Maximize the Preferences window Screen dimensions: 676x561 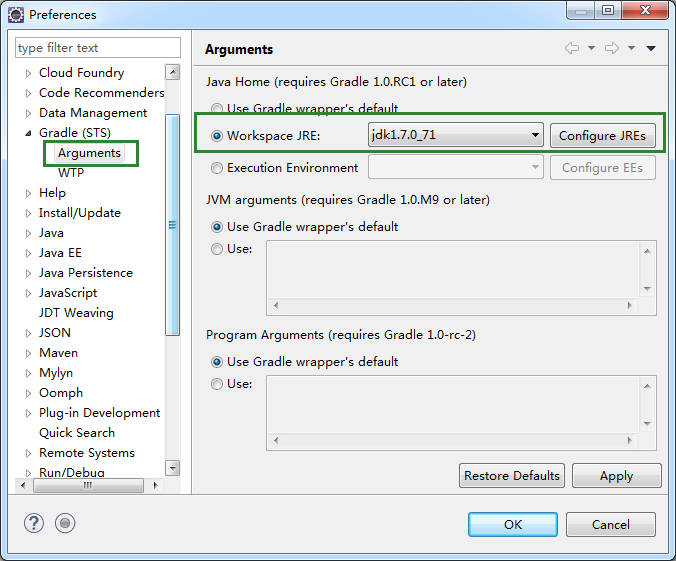608,10
